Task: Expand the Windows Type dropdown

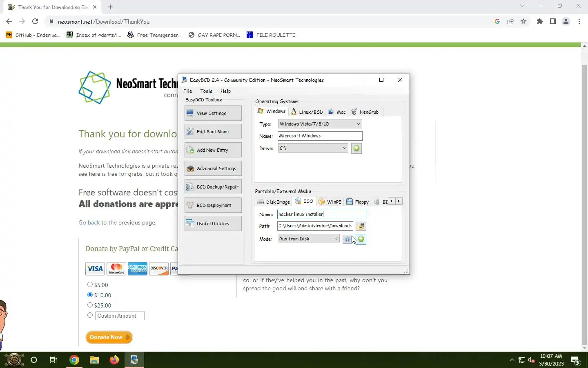Action: pyautogui.click(x=320, y=124)
